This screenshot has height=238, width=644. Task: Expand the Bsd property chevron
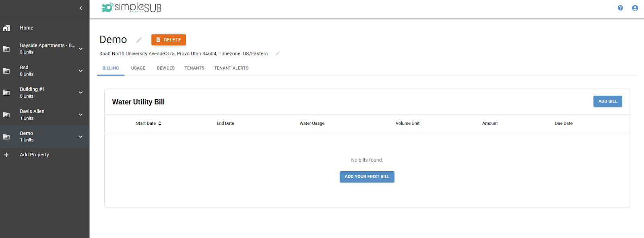(x=80, y=71)
